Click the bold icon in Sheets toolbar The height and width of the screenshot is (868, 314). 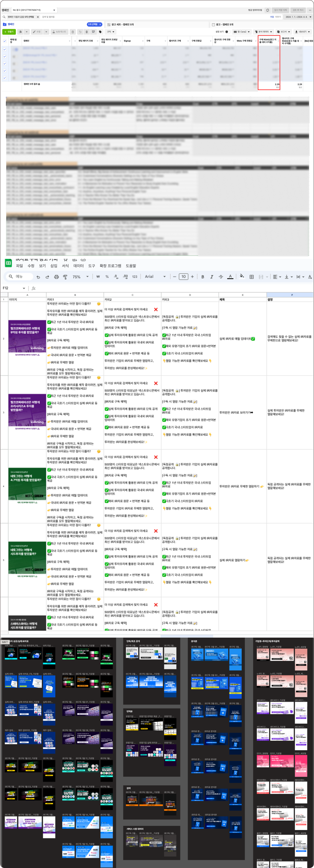(x=203, y=277)
